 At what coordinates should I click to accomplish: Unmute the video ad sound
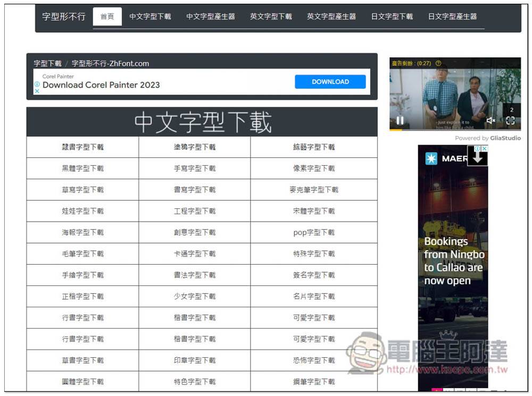tap(491, 121)
